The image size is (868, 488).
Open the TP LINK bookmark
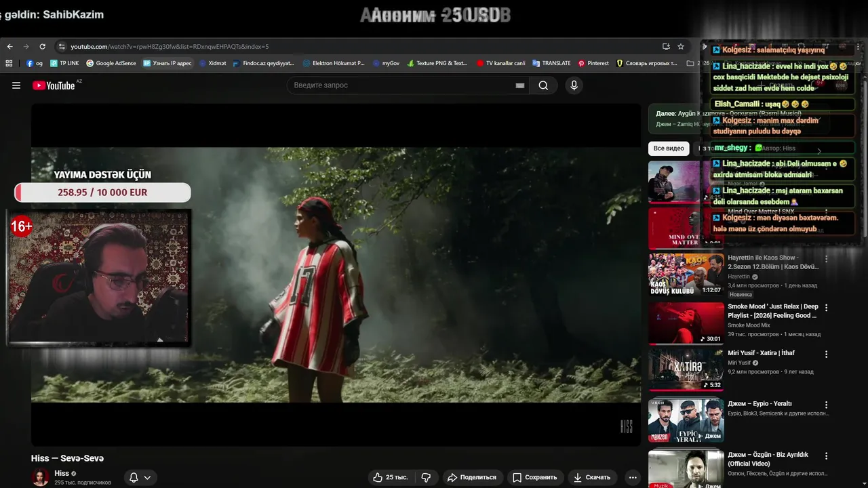[x=64, y=63]
